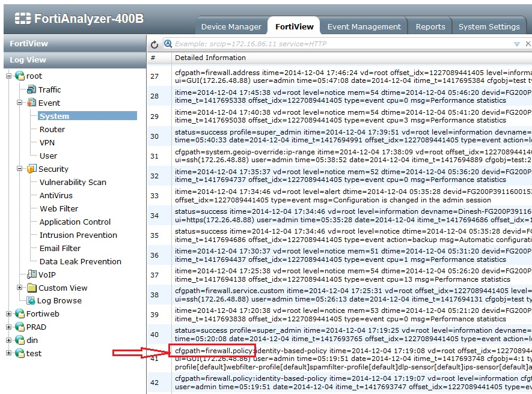
Task: Click the Traffic log icon
Action: click(x=31, y=89)
